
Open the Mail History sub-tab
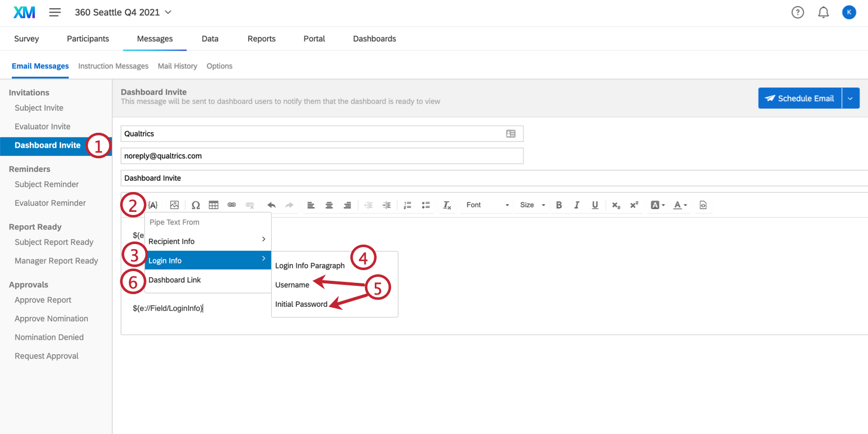click(x=177, y=66)
